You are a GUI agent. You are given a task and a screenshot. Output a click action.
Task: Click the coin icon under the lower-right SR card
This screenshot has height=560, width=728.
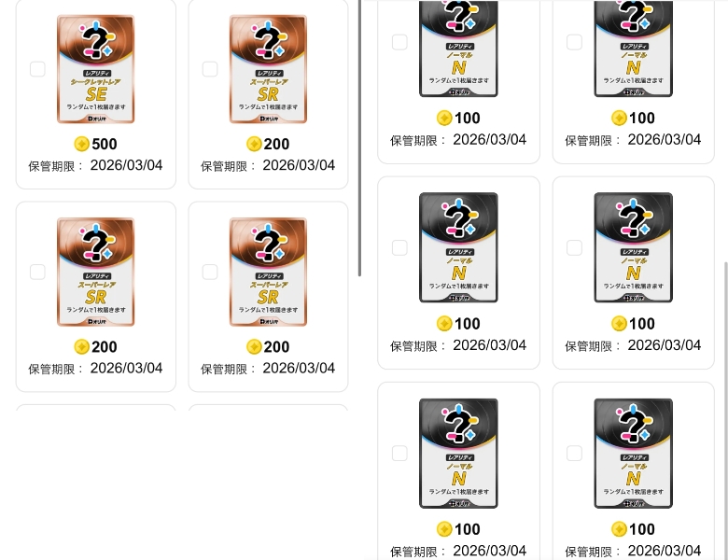click(254, 347)
